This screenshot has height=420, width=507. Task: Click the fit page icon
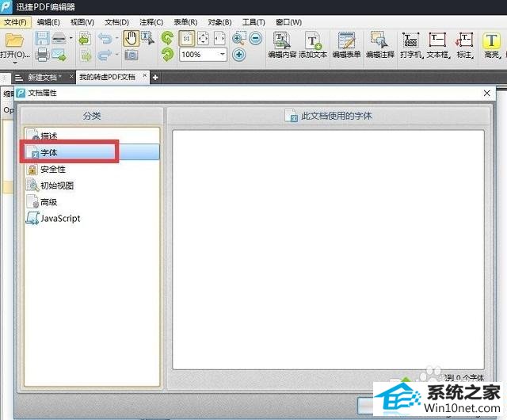(x=203, y=38)
